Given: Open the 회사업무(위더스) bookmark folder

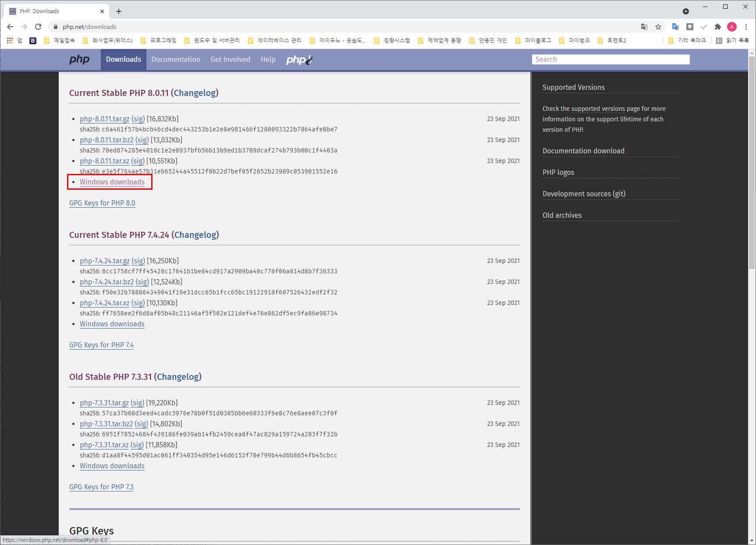Looking at the screenshot, I should pos(108,40).
